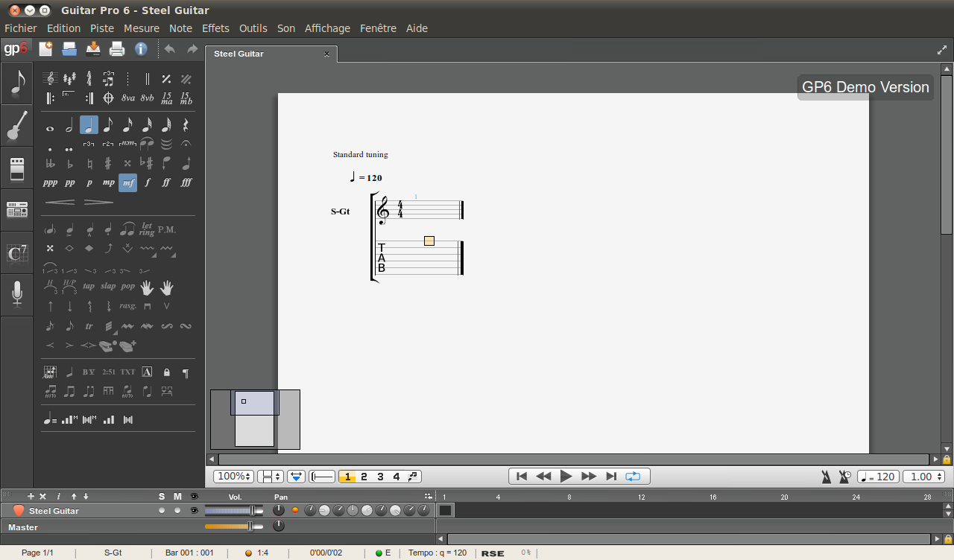The width and height of the screenshot is (954, 560).
Task: Adjust playback speed 1.00 stepper
Action: click(x=924, y=477)
